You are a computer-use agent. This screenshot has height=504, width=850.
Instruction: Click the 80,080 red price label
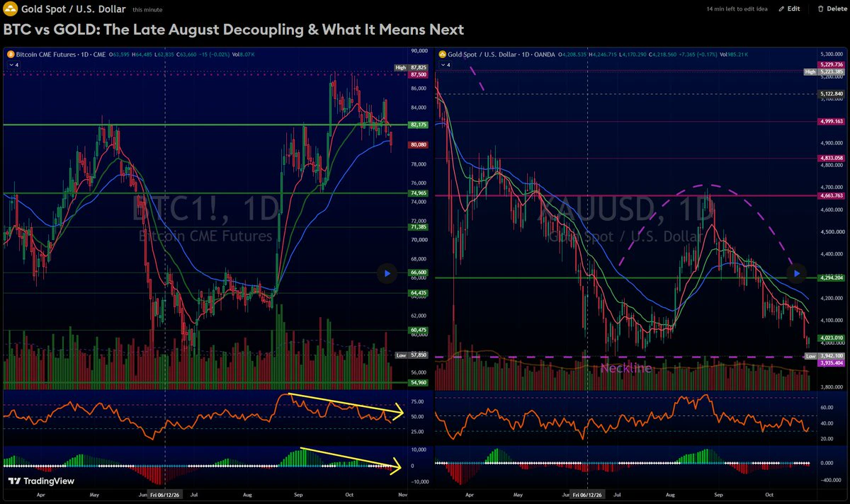(x=418, y=144)
